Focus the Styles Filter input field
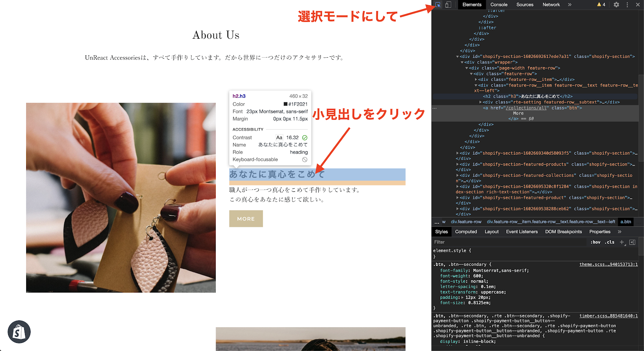 pos(507,242)
